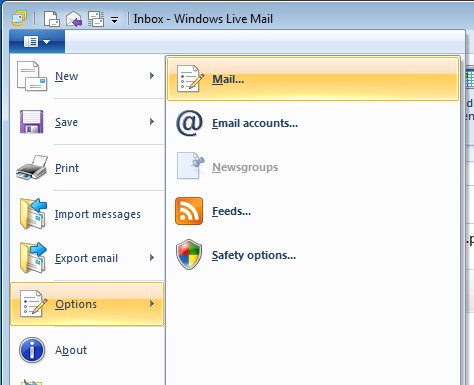The width and height of the screenshot is (474, 385).
Task: Click the blue application menu button
Action: pyautogui.click(x=37, y=42)
